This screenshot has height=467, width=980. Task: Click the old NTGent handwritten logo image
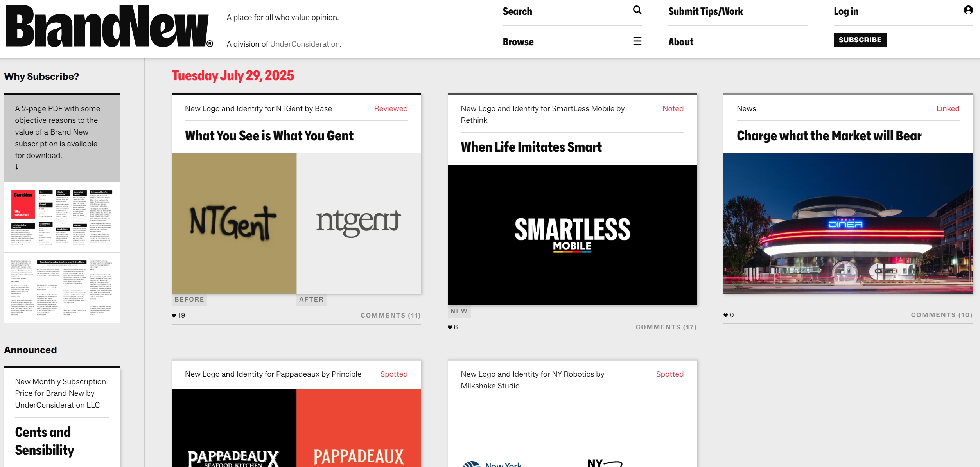click(234, 223)
